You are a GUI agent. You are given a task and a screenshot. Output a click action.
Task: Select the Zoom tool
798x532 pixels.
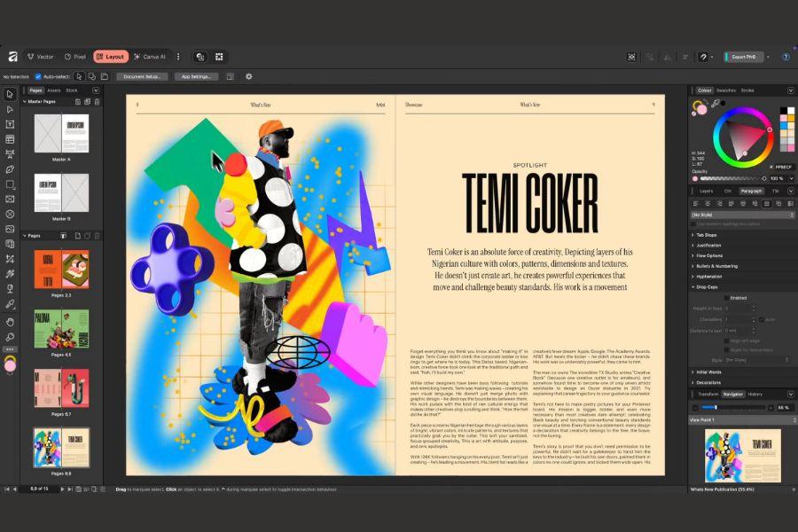pyautogui.click(x=10, y=337)
